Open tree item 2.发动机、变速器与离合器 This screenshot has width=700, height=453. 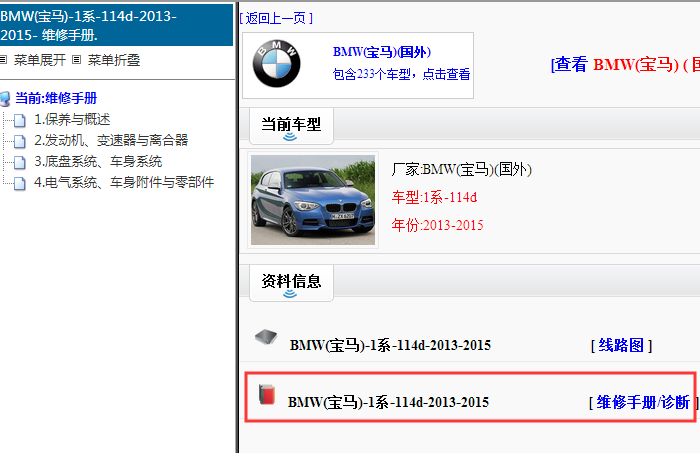click(111, 141)
